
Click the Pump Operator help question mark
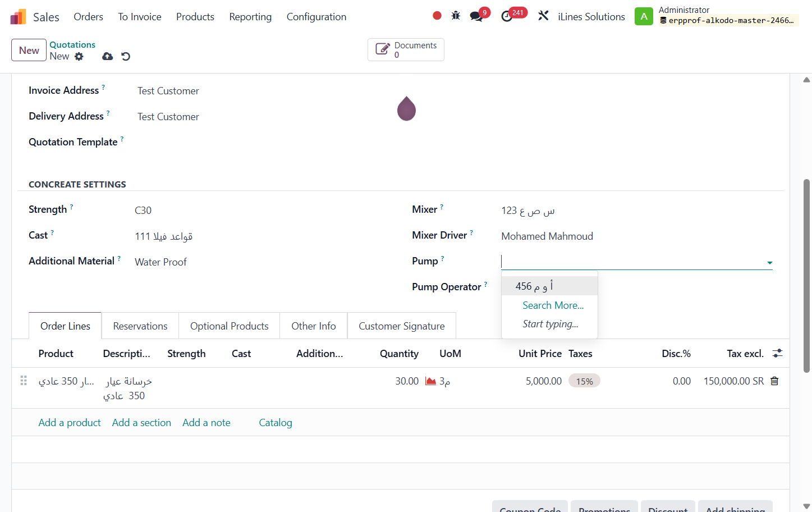click(485, 284)
